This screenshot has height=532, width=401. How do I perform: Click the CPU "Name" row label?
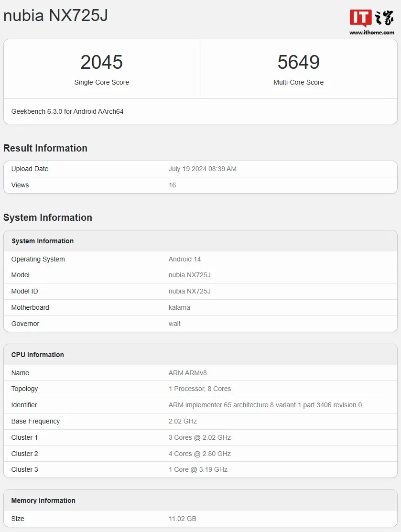pos(20,373)
